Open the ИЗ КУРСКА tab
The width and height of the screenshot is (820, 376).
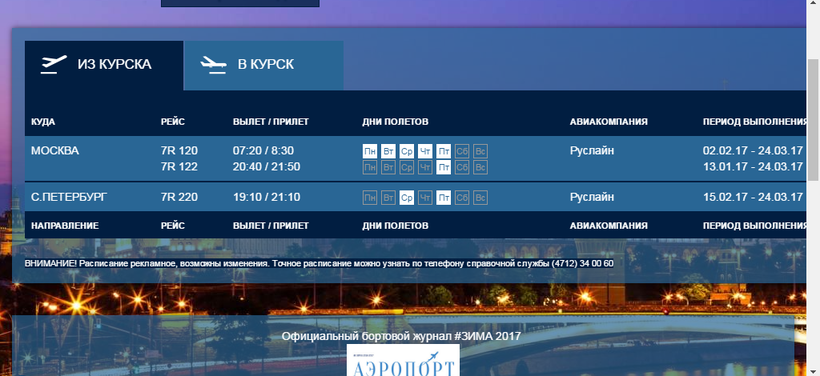(104, 65)
